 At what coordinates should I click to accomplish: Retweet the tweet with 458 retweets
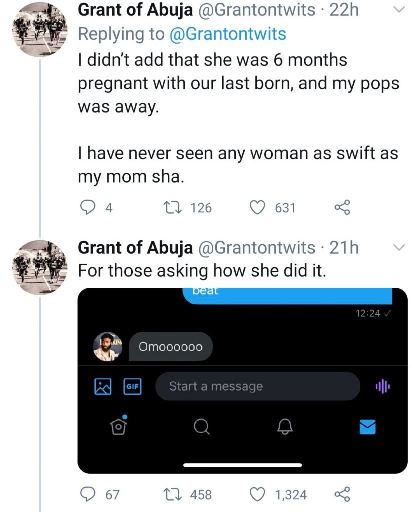click(167, 494)
